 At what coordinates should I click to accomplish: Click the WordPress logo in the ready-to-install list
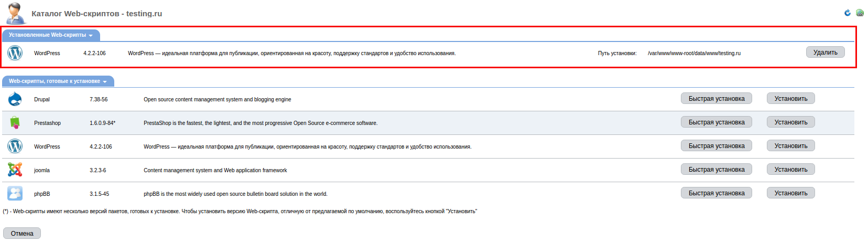15,146
